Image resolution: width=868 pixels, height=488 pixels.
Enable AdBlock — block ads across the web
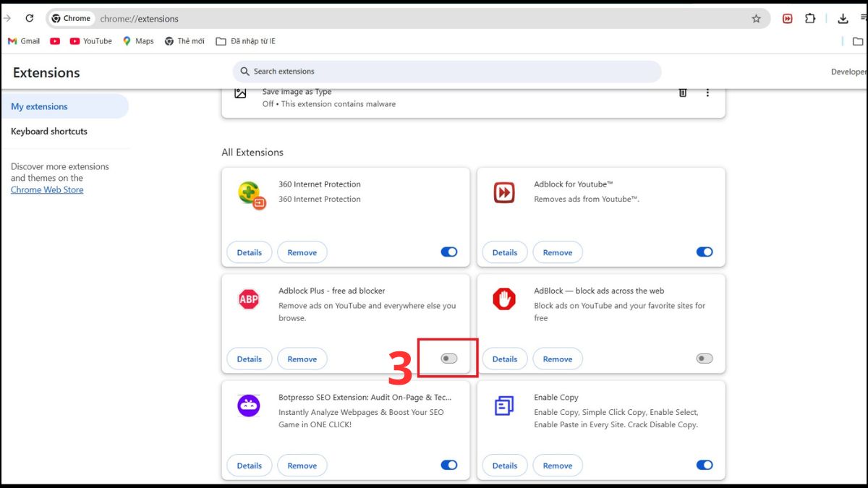[705, 359]
